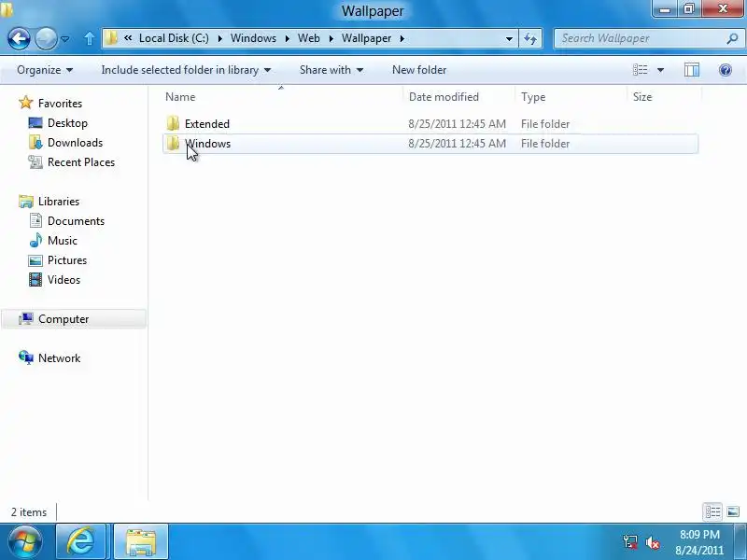Sort by Date modified column
747x560 pixels.
point(458,97)
